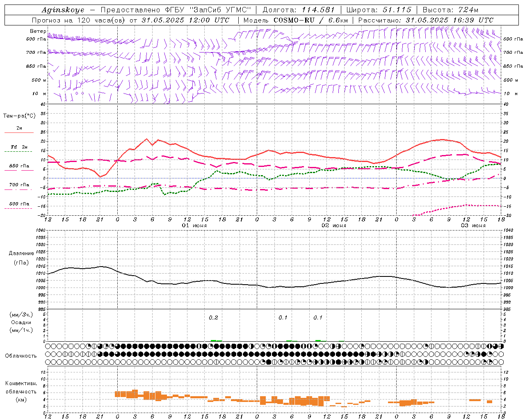Click the Высота: 724м elevation value
The width and height of the screenshot is (525, 420).
tap(450, 10)
